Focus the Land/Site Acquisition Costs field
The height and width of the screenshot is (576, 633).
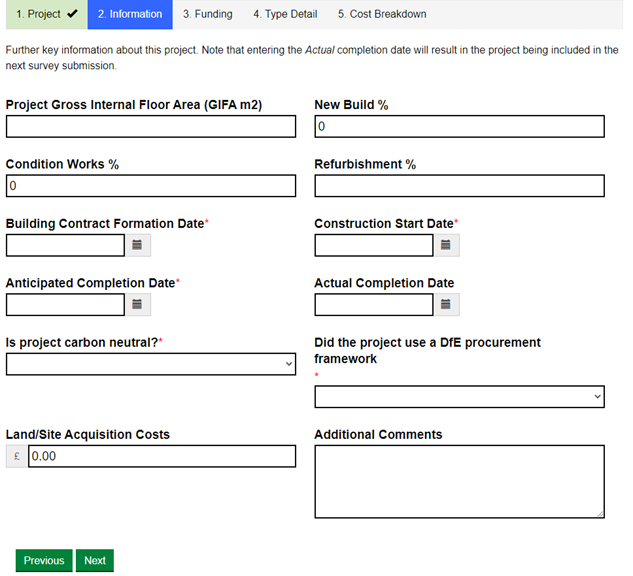162,456
